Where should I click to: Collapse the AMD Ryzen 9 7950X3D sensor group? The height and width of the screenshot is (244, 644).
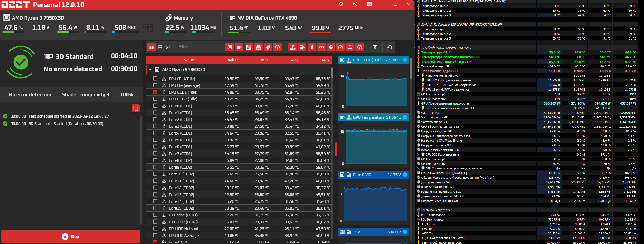[150, 70]
